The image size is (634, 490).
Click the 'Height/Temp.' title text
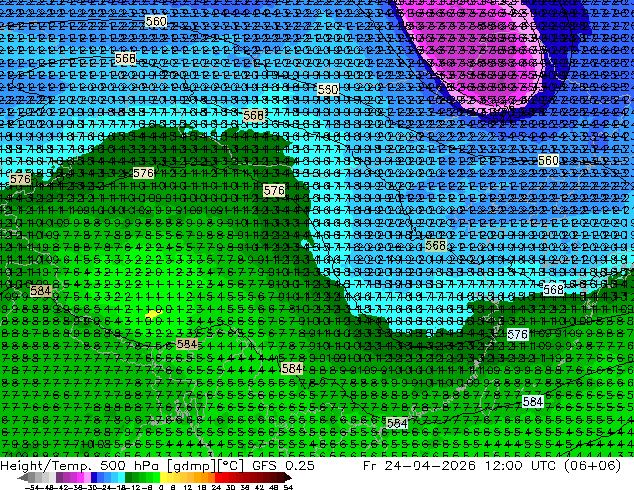pyautogui.click(x=46, y=466)
